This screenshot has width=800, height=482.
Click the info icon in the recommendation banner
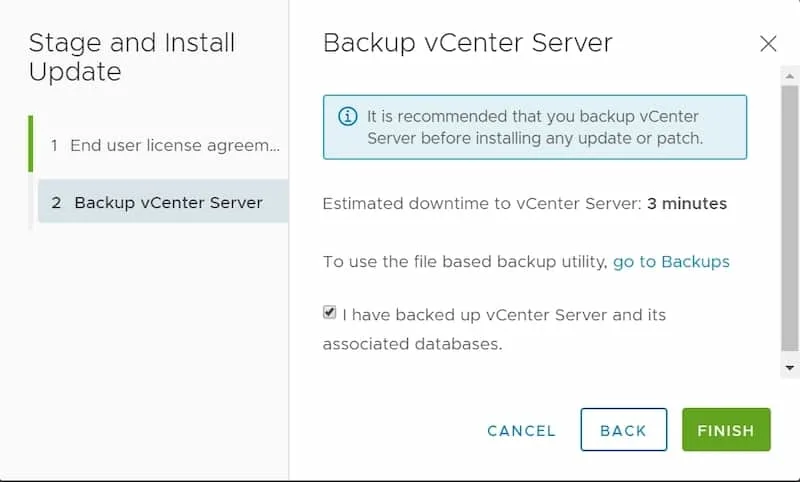pos(347,116)
